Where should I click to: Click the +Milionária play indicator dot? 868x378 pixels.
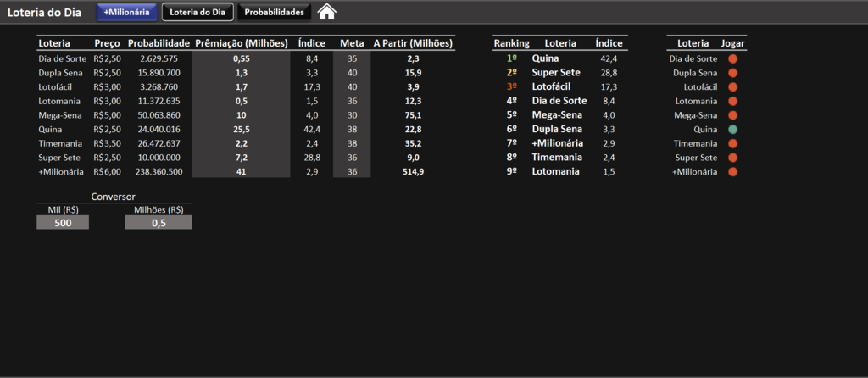pos(733,171)
